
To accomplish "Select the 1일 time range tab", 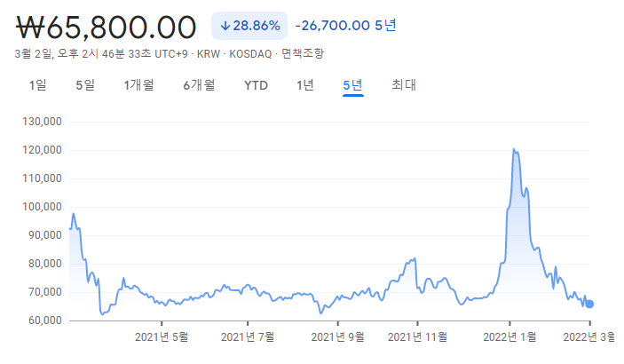I will 38,85.
